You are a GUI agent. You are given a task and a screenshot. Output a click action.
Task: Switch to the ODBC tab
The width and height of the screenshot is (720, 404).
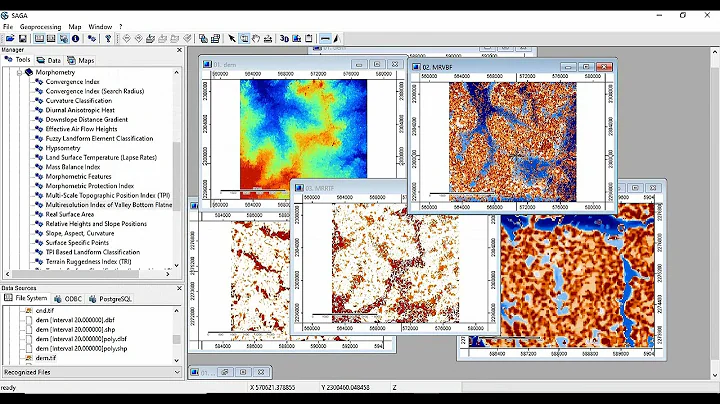click(x=68, y=299)
